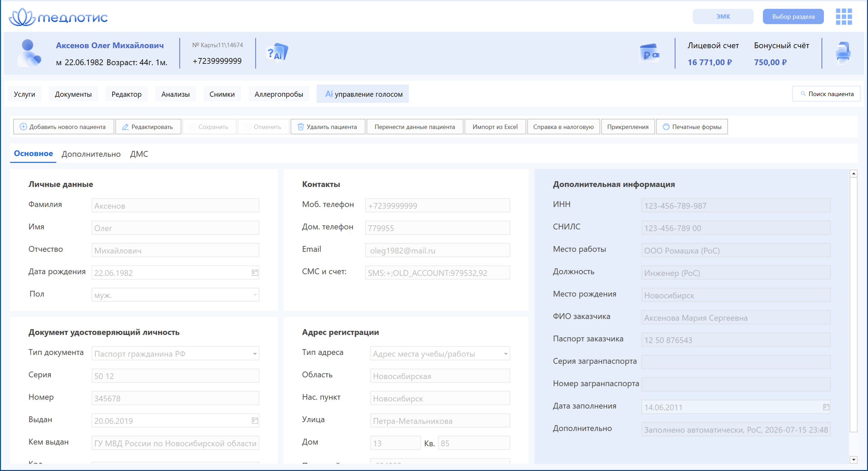This screenshot has width=868, height=471.
Task: Click Перенести данные пациента button
Action: tap(415, 127)
